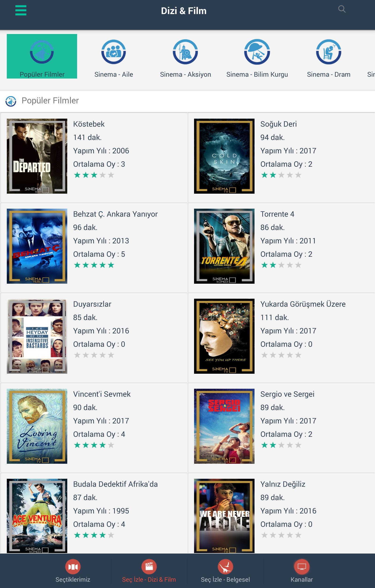Image resolution: width=375 pixels, height=588 pixels.
Task: Open The Departed movie poster
Action: coord(37,156)
